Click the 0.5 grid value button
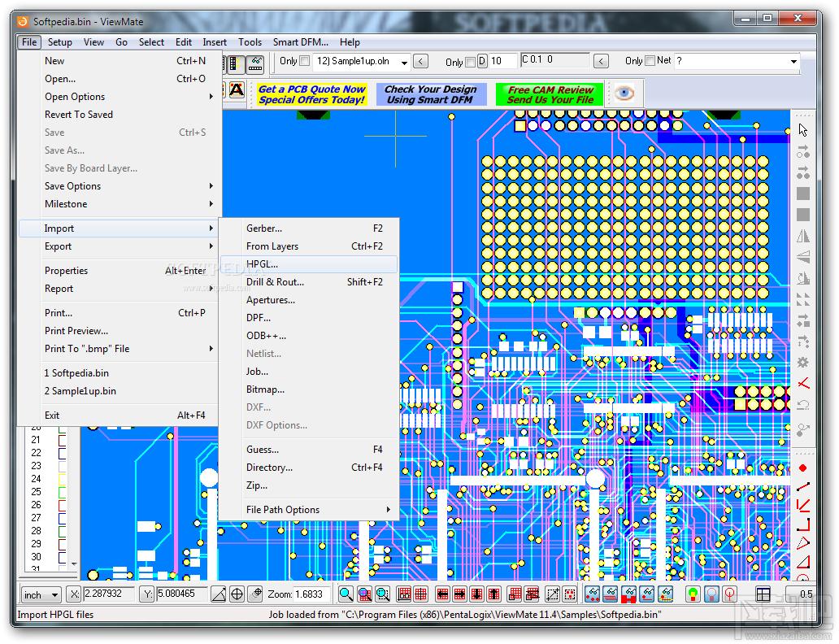839x644 pixels. [801, 594]
